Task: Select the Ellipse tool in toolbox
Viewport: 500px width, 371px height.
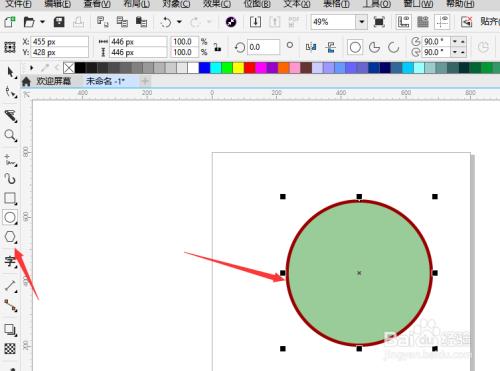Action: (x=10, y=217)
